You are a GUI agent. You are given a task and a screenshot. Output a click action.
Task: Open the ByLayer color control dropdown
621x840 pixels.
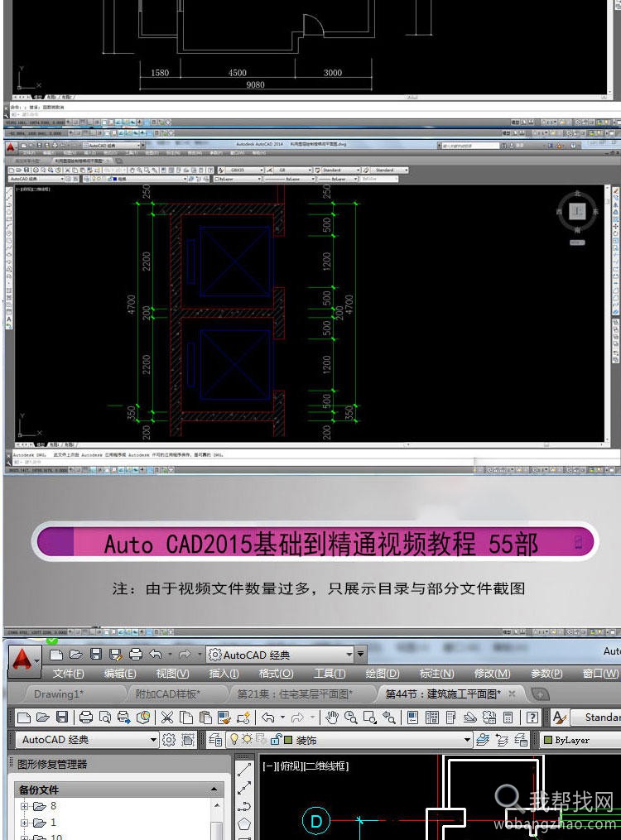tap(580, 740)
